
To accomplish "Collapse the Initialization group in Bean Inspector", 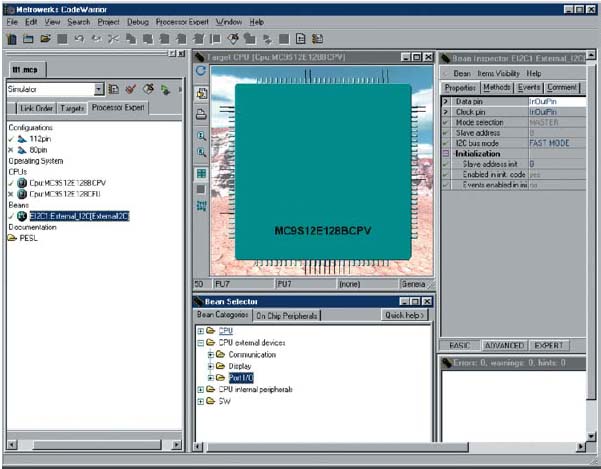I will click(x=446, y=154).
